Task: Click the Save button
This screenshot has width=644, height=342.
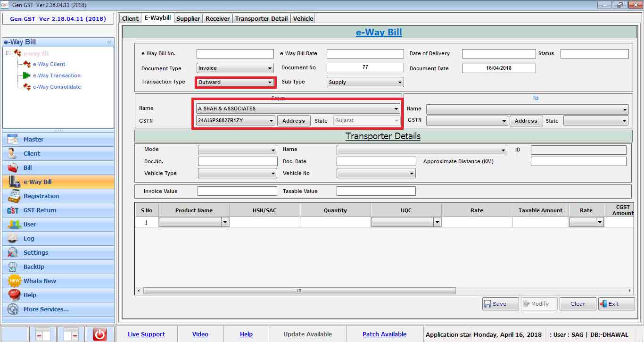Action: [500, 304]
